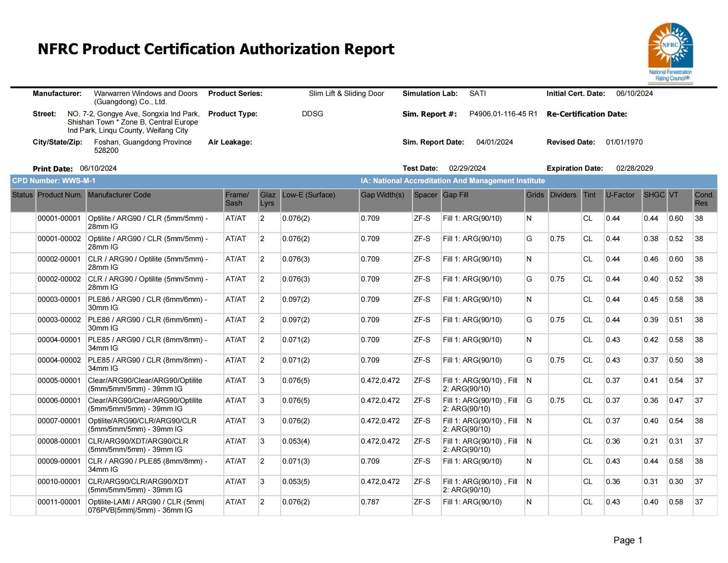Click the Tint column header
The image size is (728, 563).
[593, 200]
